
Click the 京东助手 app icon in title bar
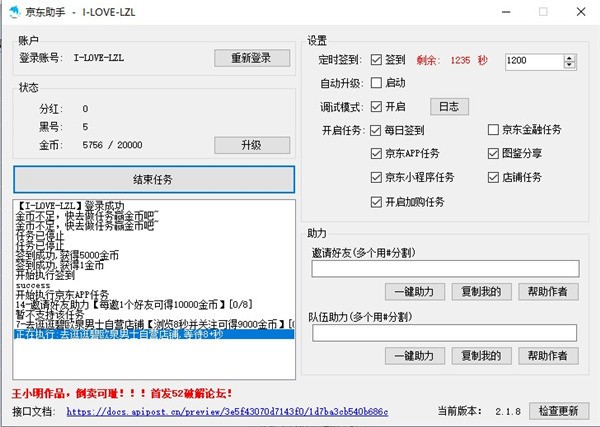15,12
